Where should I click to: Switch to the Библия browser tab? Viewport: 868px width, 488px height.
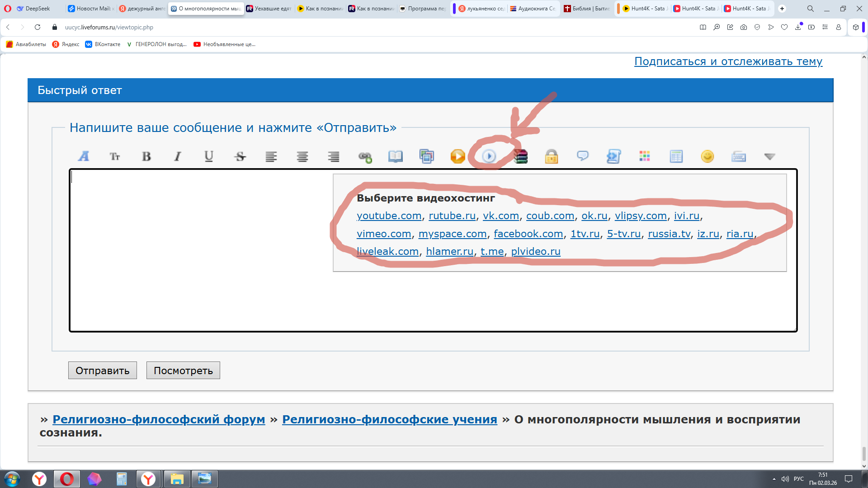pyautogui.click(x=587, y=9)
